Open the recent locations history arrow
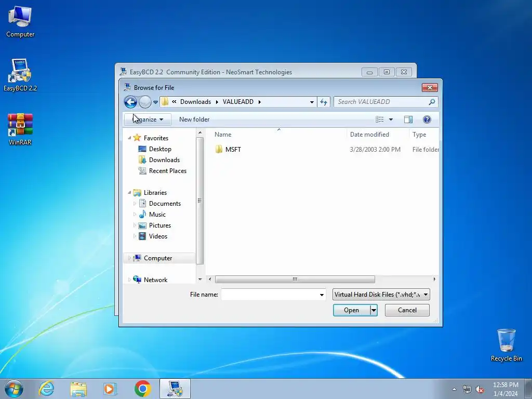Image resolution: width=532 pixels, height=399 pixels. pos(155,102)
